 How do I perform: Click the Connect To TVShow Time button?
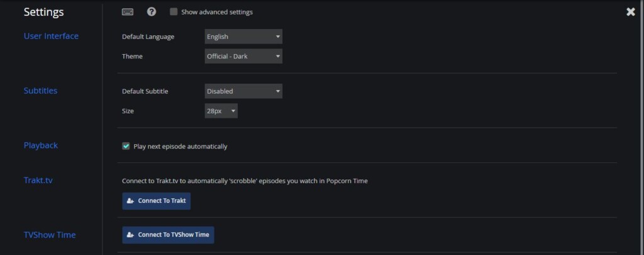pos(168,235)
